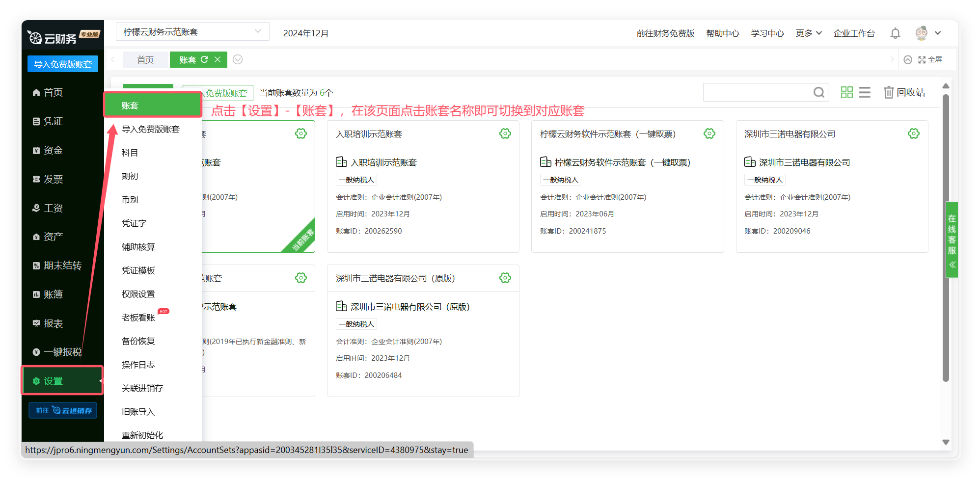The width and height of the screenshot is (980, 479).
Task: Enter fullscreen with 全屏 button
Action: pos(930,59)
